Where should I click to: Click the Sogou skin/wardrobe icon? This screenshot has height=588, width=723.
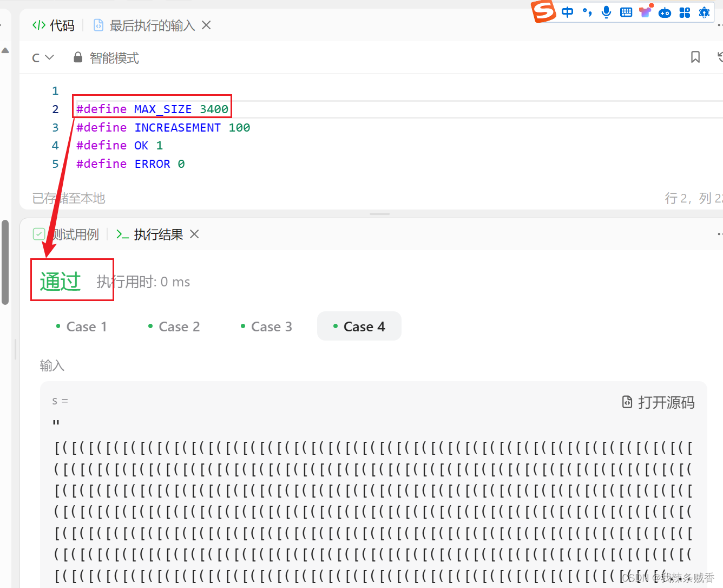click(x=646, y=12)
